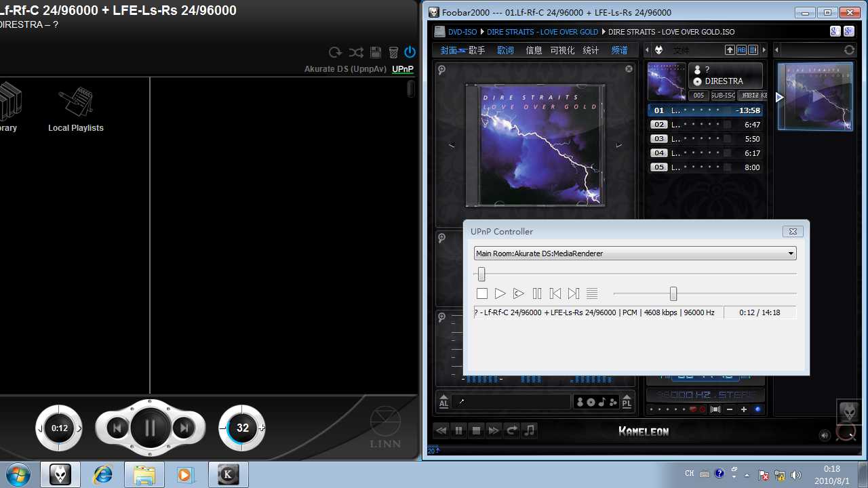
Task: Click DVD-ISO breadcrumb in Foobar2000
Action: coord(462,32)
